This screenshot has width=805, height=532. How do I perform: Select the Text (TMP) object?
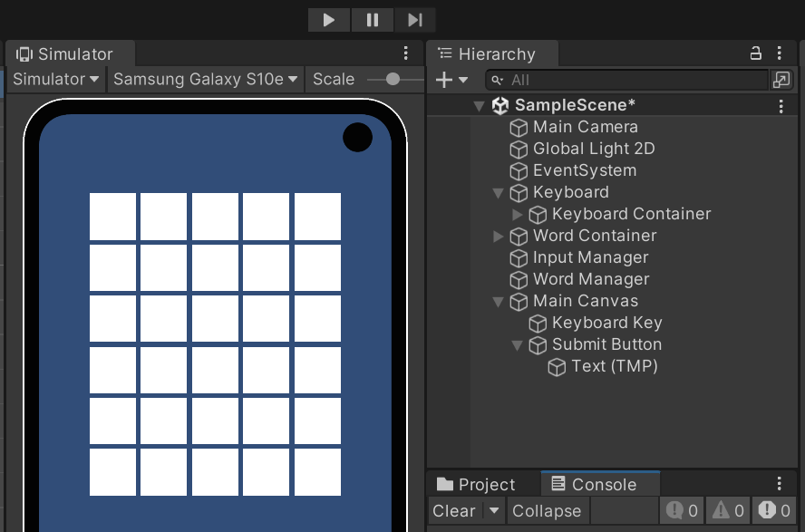coord(615,366)
